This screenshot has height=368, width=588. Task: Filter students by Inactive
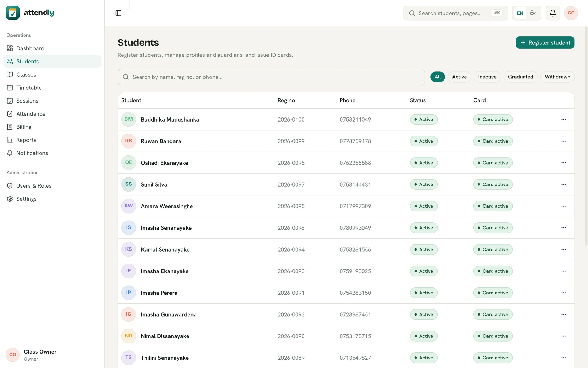(x=487, y=77)
